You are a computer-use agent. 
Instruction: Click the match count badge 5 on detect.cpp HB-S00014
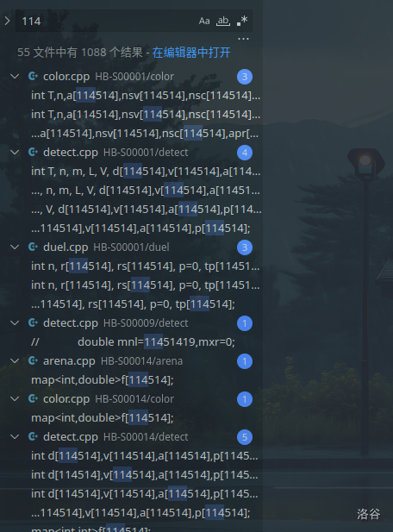tap(245, 437)
